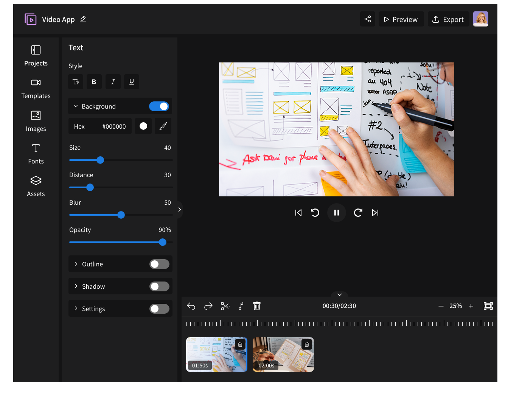Select the eyedropper color picker tool
The height and width of the screenshot is (420, 522).
tap(163, 126)
